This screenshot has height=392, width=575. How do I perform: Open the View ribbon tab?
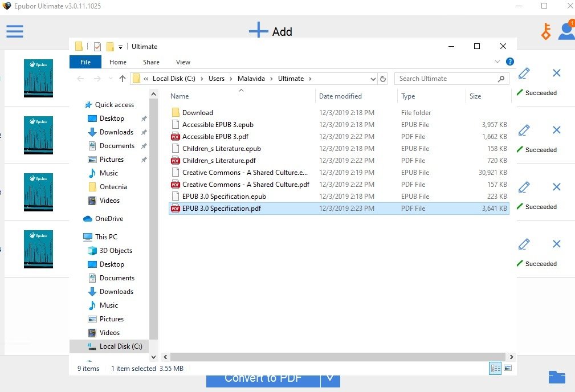pyautogui.click(x=183, y=62)
